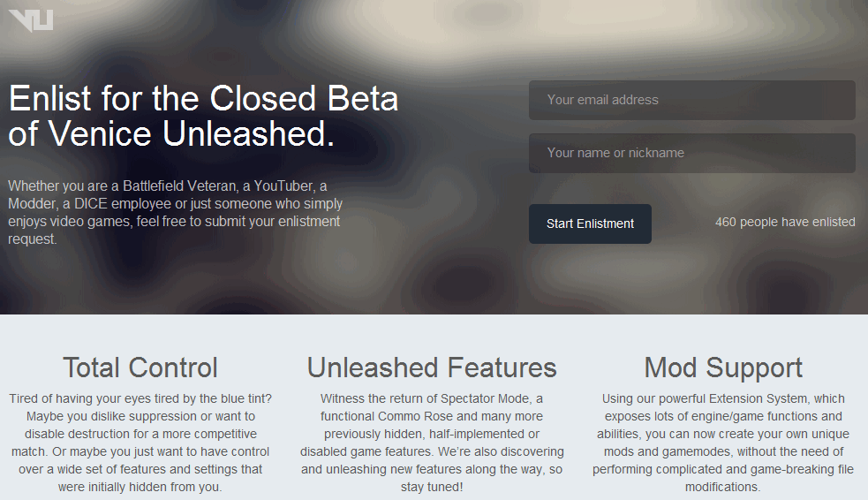Click 'functional Commo Rose' text line
This screenshot has height=500, width=868.
(432, 416)
